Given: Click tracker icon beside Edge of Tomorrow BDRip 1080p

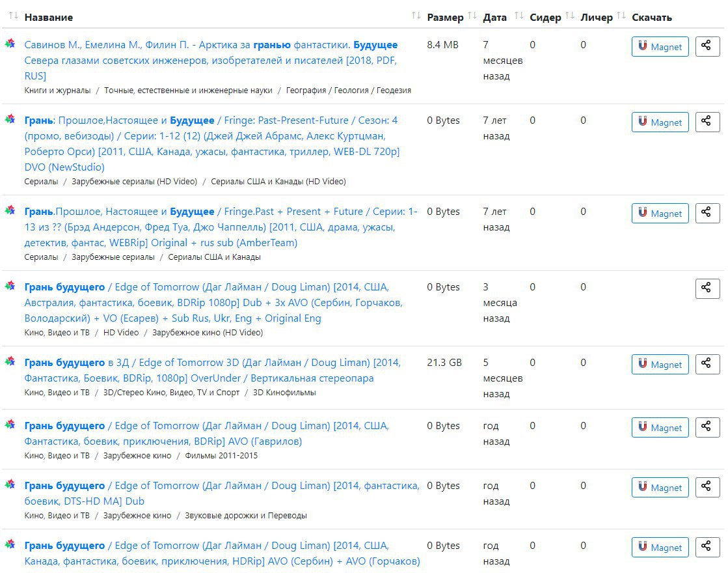Looking at the screenshot, I should pyautogui.click(x=10, y=286).
